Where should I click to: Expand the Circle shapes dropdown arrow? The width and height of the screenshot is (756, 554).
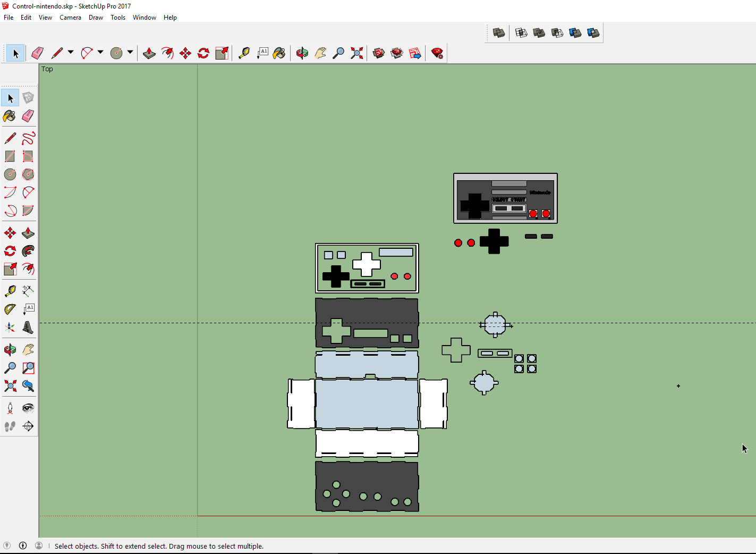click(130, 53)
